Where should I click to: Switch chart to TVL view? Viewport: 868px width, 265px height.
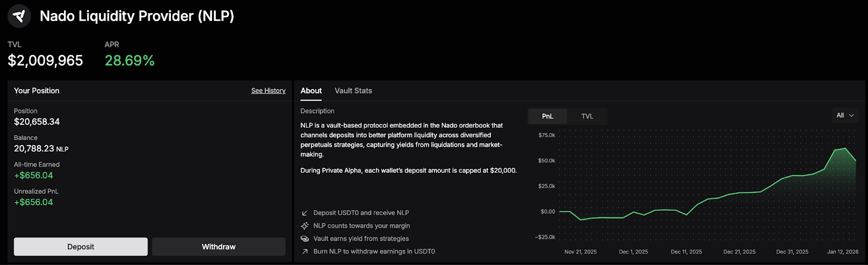(x=588, y=116)
